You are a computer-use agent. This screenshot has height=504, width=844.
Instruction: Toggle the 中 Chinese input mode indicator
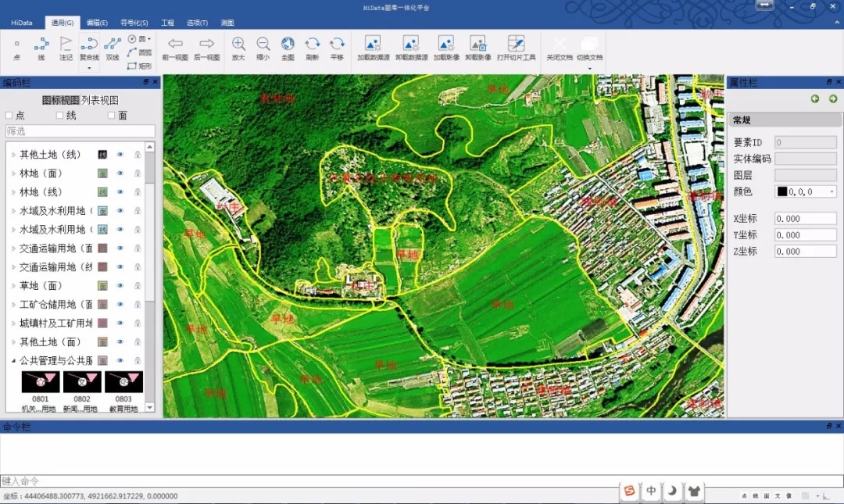pyautogui.click(x=651, y=491)
